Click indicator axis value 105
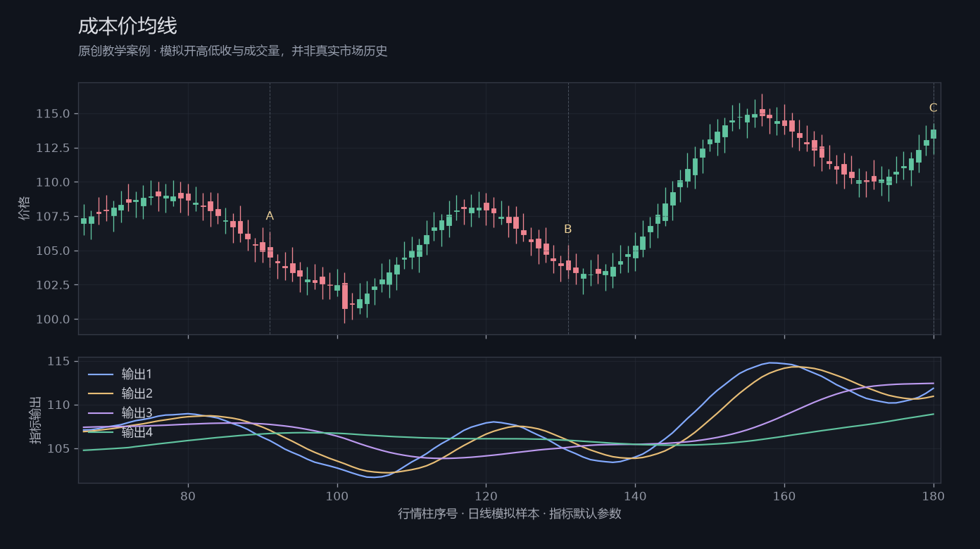 60,449
